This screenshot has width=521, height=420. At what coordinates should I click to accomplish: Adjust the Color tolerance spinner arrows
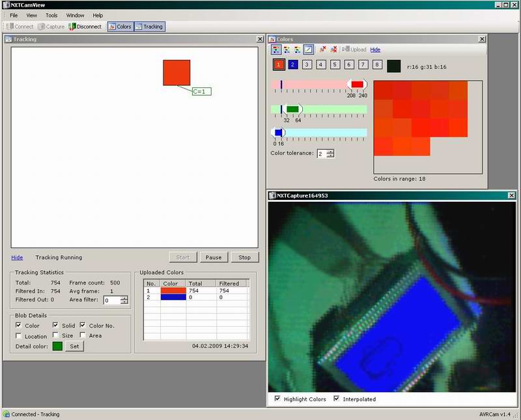coord(331,154)
